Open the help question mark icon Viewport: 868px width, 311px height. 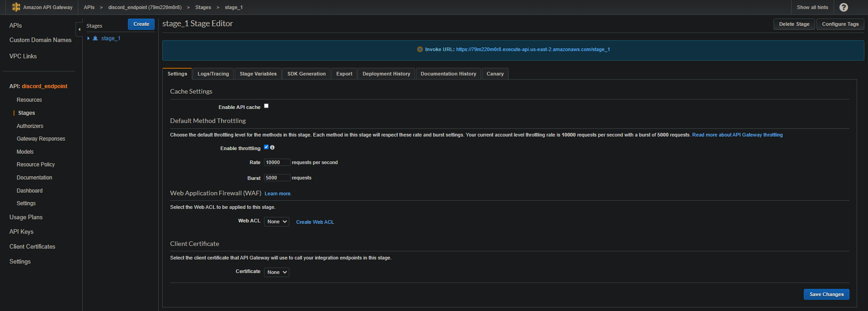point(844,7)
